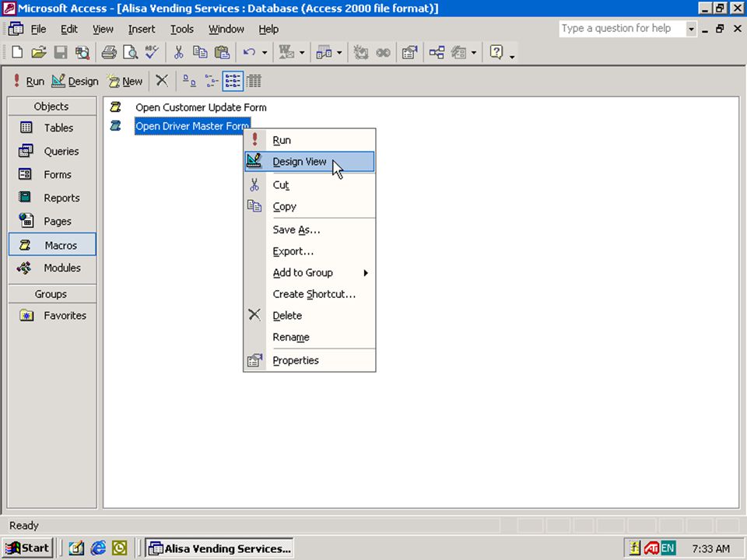This screenshot has width=747, height=560.
Task: Click the New button in database toolbar
Action: (124, 82)
